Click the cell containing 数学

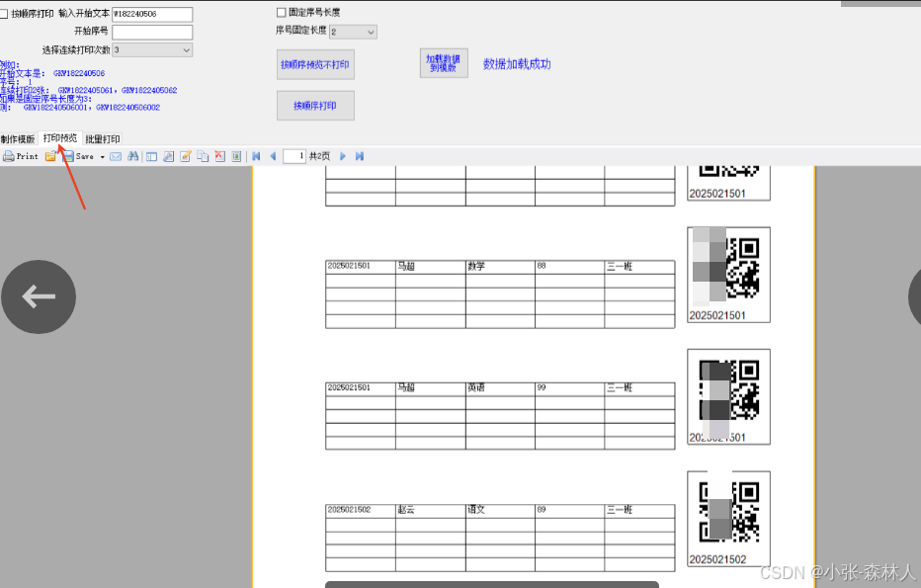tap(500, 267)
